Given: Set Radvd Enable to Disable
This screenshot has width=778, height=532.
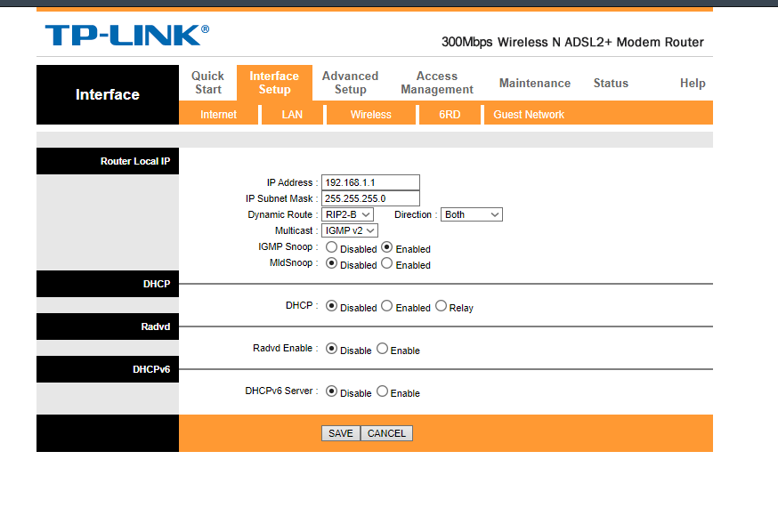Looking at the screenshot, I should 331,349.
